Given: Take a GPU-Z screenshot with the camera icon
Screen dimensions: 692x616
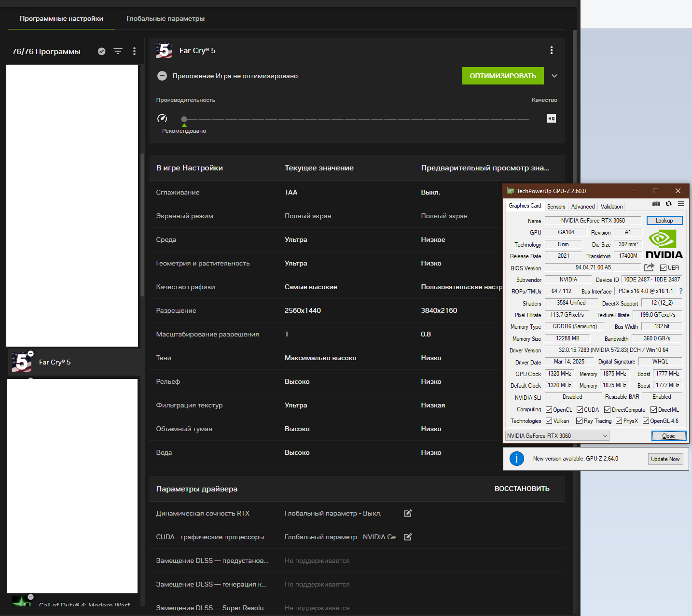Looking at the screenshot, I should (656, 204).
